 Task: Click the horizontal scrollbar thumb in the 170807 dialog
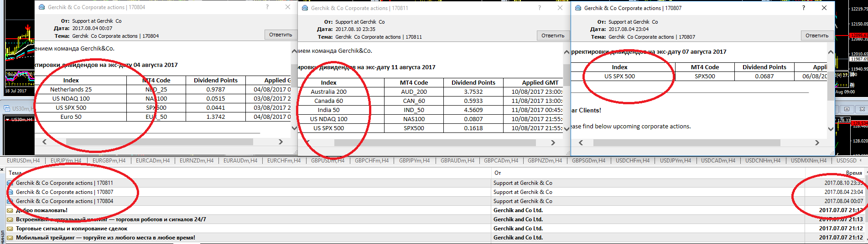(x=686, y=142)
